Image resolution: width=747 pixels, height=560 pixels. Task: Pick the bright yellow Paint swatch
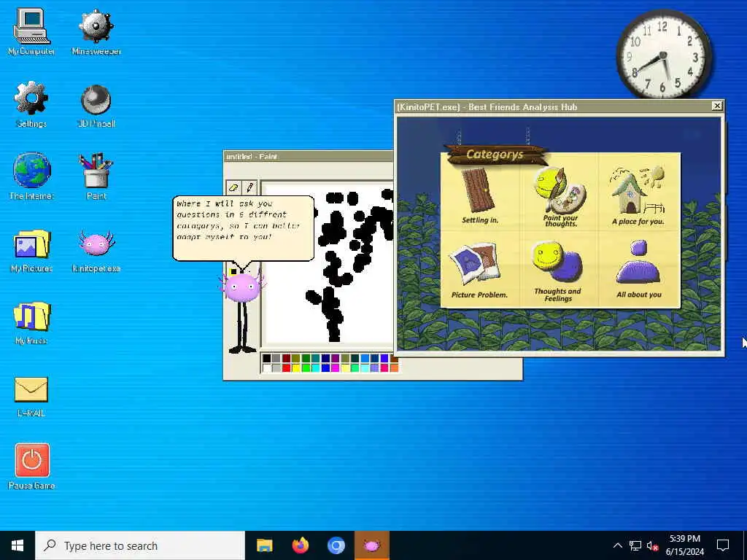tap(296, 368)
